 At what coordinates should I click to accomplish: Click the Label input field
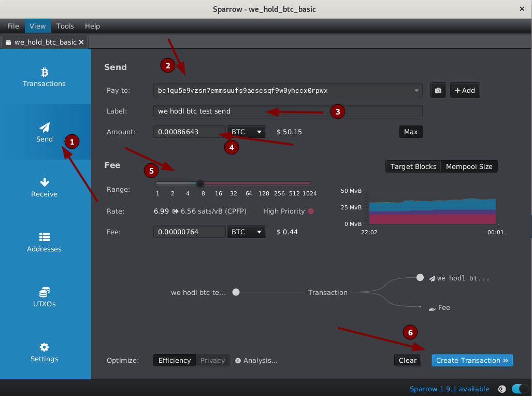(287, 111)
